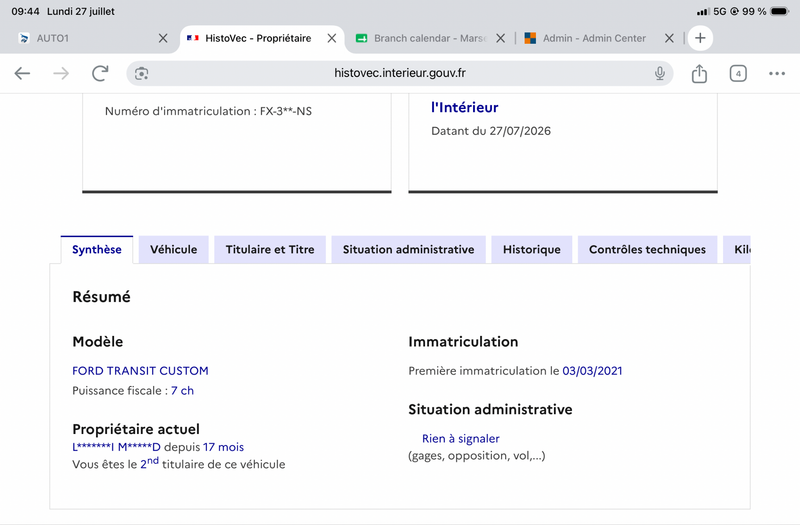Click 2nd titulaire de ce véhicule text
800x525 pixels.
click(x=213, y=463)
